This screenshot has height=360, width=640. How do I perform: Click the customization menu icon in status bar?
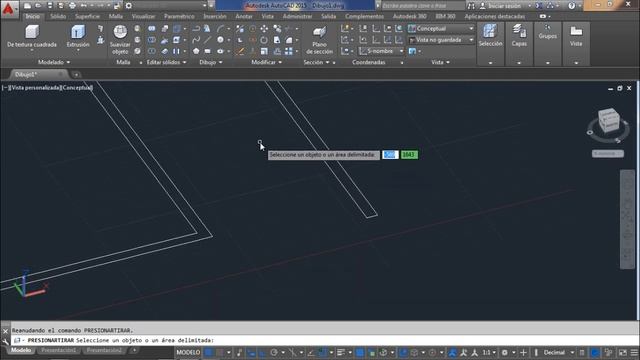pos(634,352)
